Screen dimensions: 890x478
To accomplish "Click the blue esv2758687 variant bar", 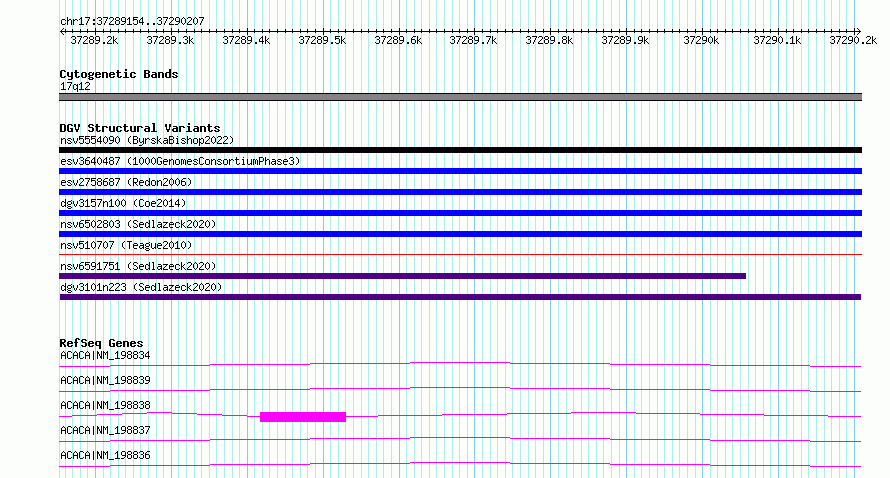I will click(x=460, y=192).
